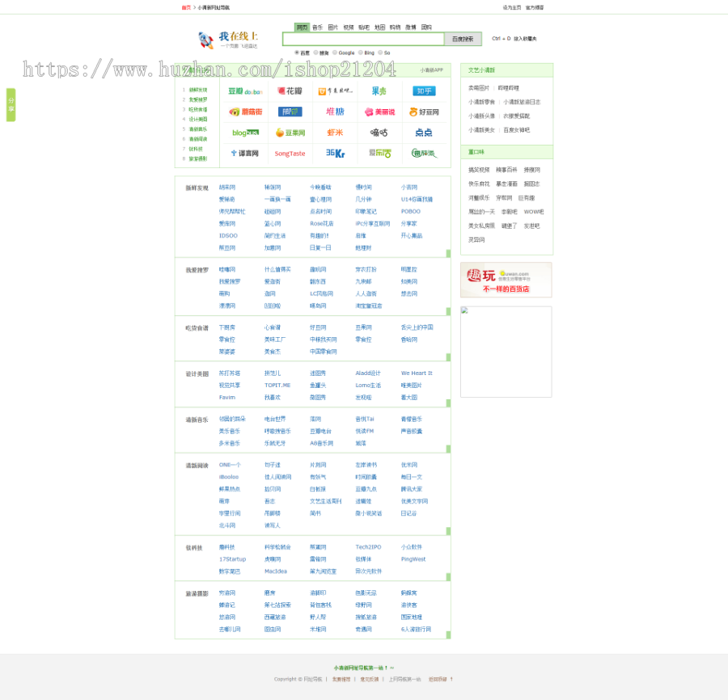Open the 小清新APP link
This screenshot has width=728, height=700.
point(432,70)
